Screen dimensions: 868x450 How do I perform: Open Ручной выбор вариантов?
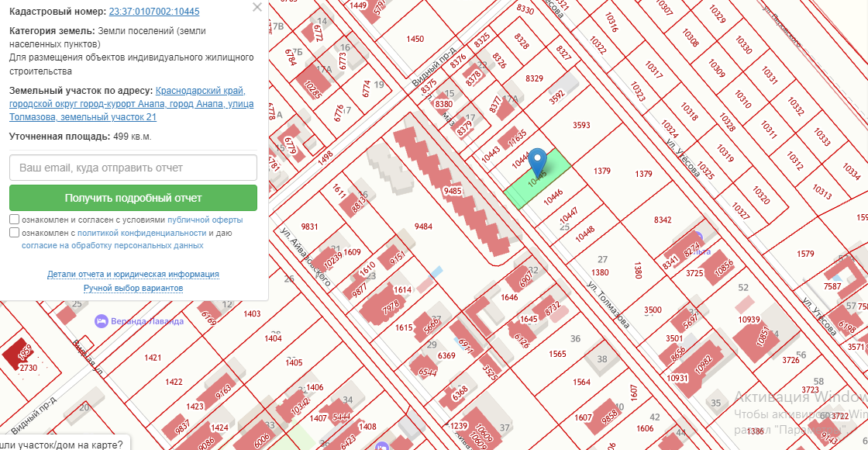(133, 289)
